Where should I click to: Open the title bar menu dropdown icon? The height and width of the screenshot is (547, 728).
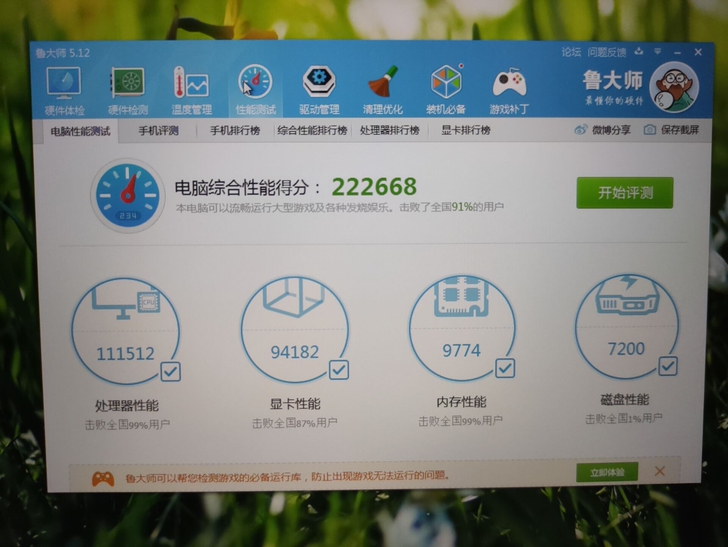(657, 52)
